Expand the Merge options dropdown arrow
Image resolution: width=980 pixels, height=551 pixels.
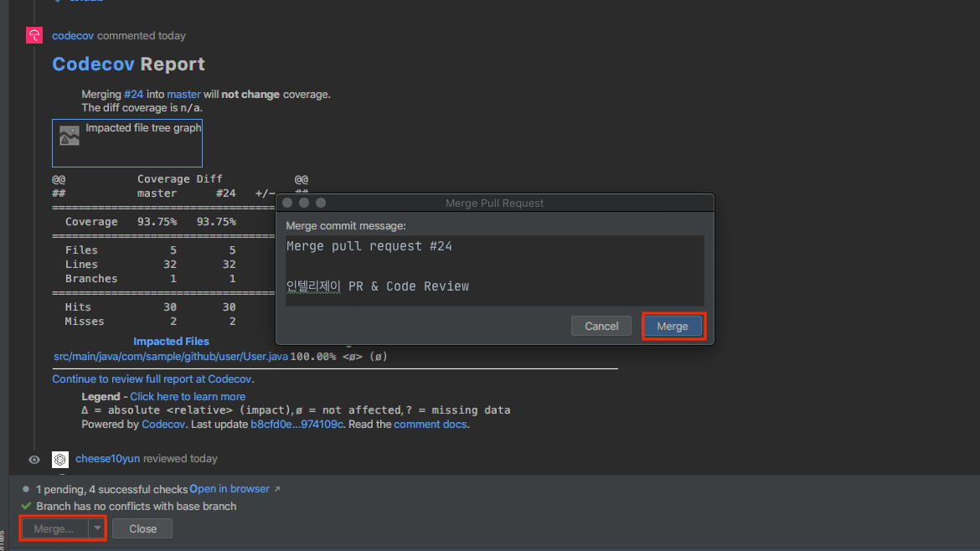pyautogui.click(x=97, y=528)
